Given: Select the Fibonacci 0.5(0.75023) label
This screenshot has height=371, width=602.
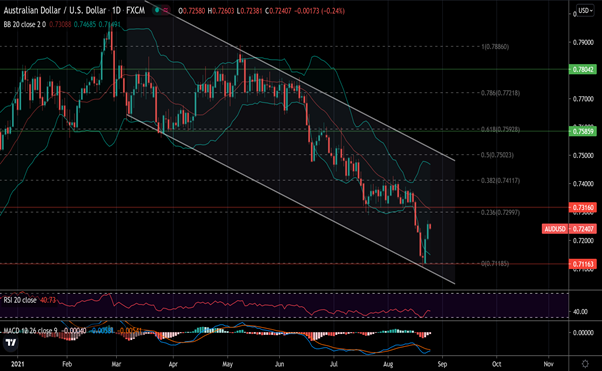Looking at the screenshot, I should (497, 155).
